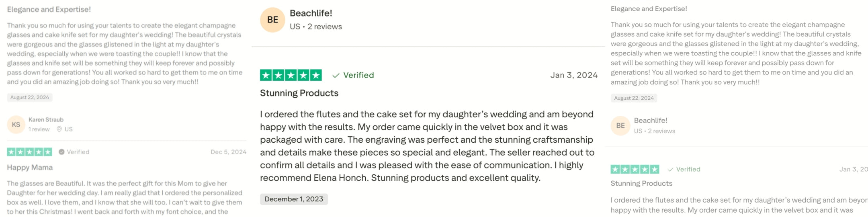This screenshot has width=868, height=217.
Task: Open the "Happy Mama" review title
Action: pyautogui.click(x=30, y=168)
